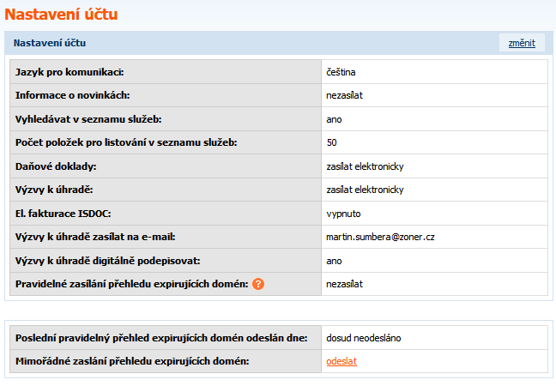Click the "Informace o novinkách" label
The image size is (556, 392).
pyautogui.click(x=72, y=95)
